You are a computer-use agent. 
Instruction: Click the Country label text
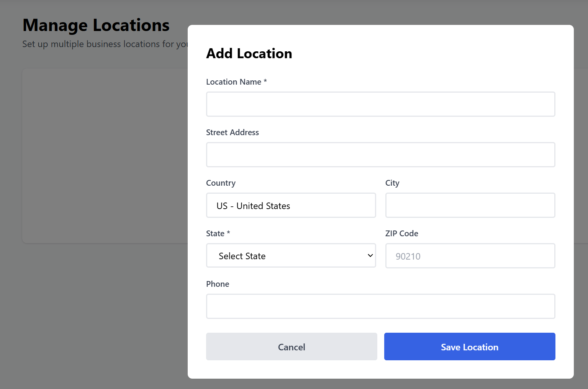click(x=221, y=183)
